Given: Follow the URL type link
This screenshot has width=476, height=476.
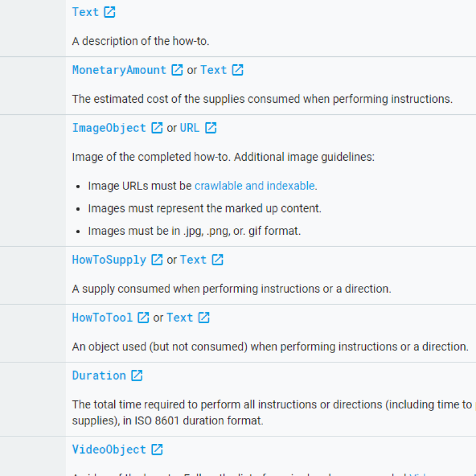Looking at the screenshot, I should tap(189, 128).
